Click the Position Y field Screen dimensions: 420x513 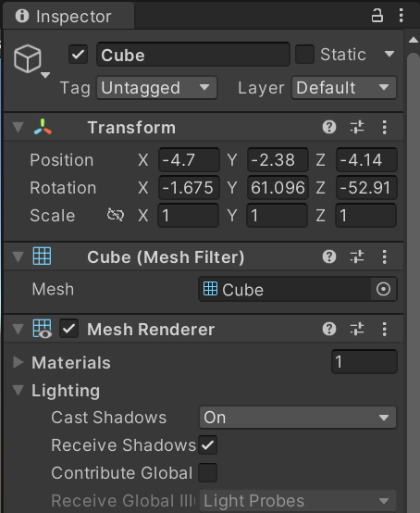[x=278, y=160]
